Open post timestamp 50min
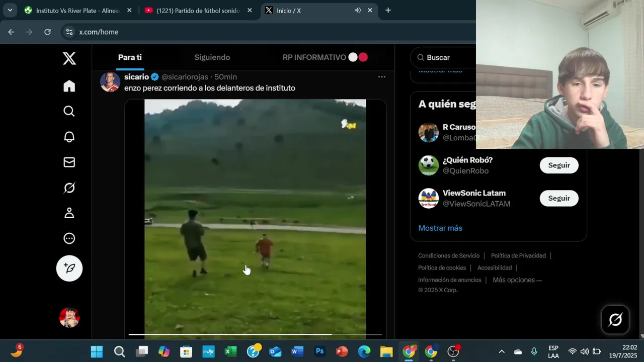The height and width of the screenshot is (362, 644). tap(225, 77)
